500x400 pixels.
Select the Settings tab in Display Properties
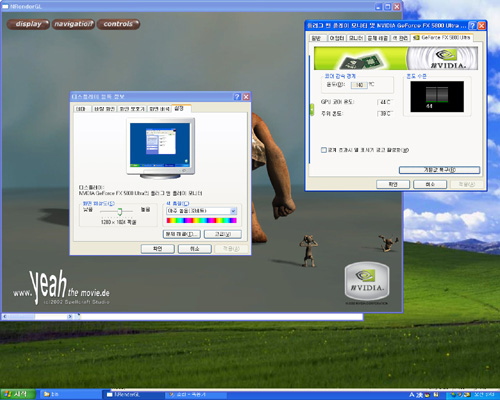click(x=181, y=108)
